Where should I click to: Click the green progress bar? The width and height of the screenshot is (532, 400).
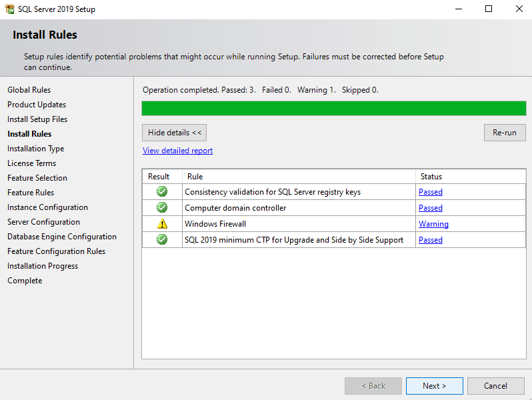pos(334,109)
